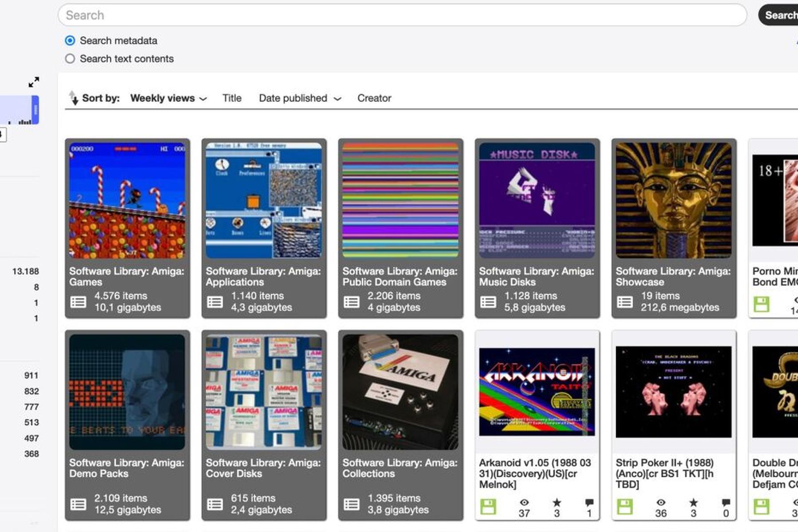Click reviews speech bubble icon on Arkanoid card
This screenshot has height=532, width=798.
tap(589, 502)
